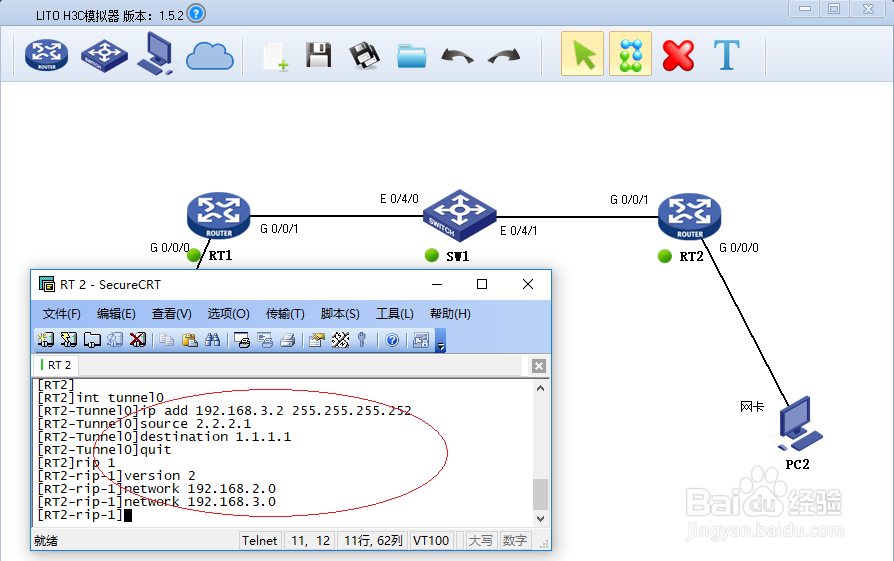Click SecureCRT Print Screen icon

242,340
